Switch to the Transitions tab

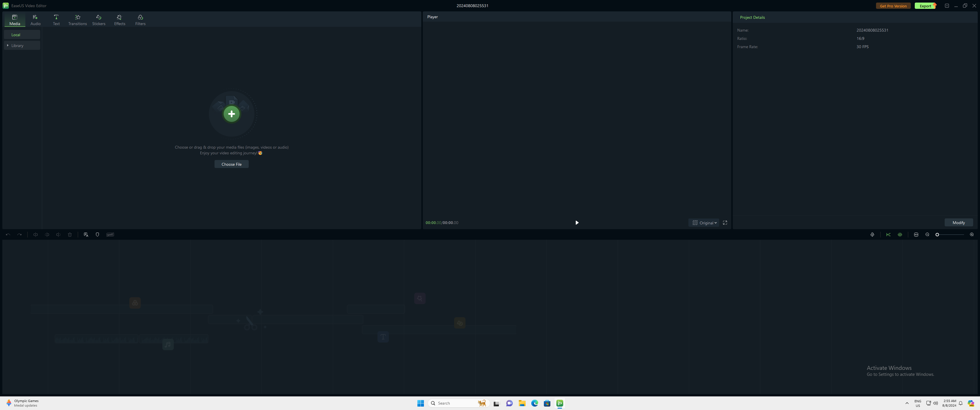point(77,20)
